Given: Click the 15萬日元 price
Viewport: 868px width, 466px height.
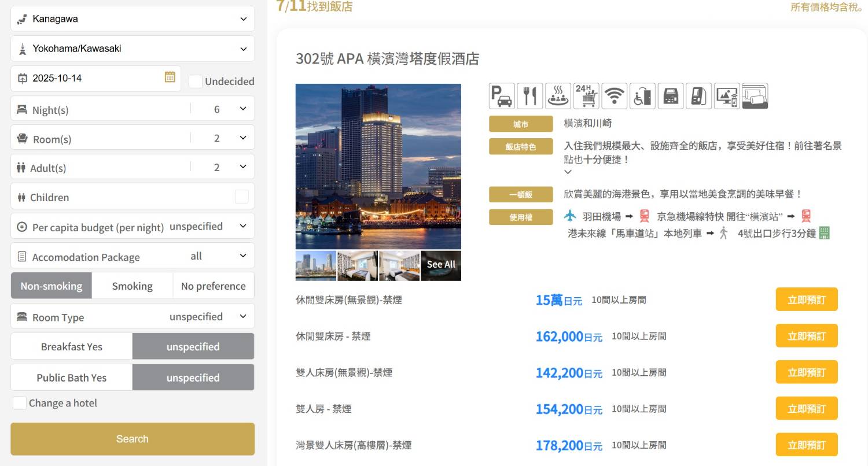Looking at the screenshot, I should [x=559, y=300].
